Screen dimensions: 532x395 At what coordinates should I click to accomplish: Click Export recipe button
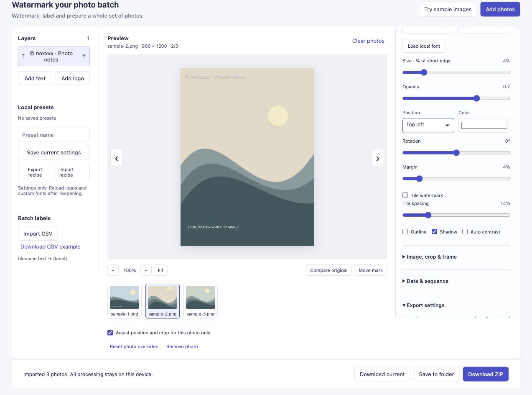35,172
